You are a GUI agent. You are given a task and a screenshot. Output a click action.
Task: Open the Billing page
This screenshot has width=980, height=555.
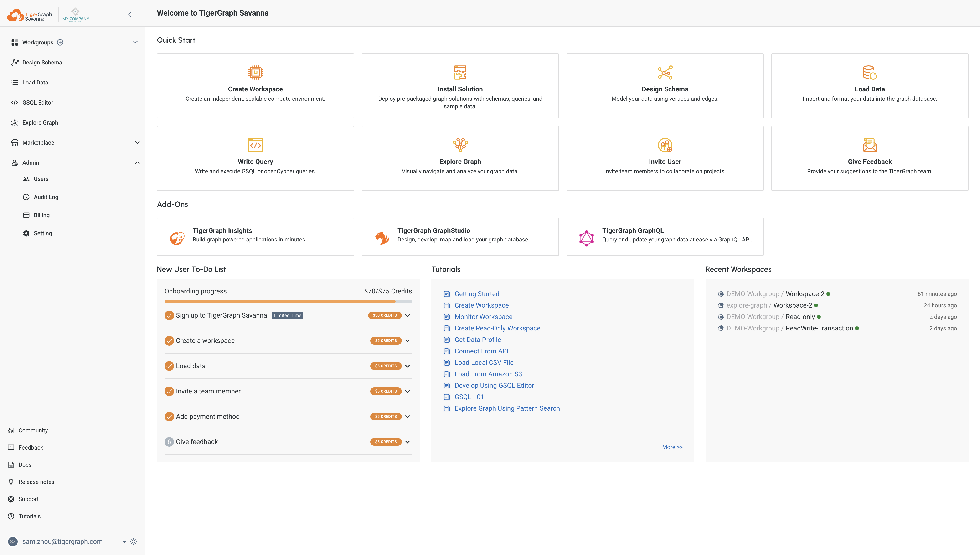click(x=41, y=215)
